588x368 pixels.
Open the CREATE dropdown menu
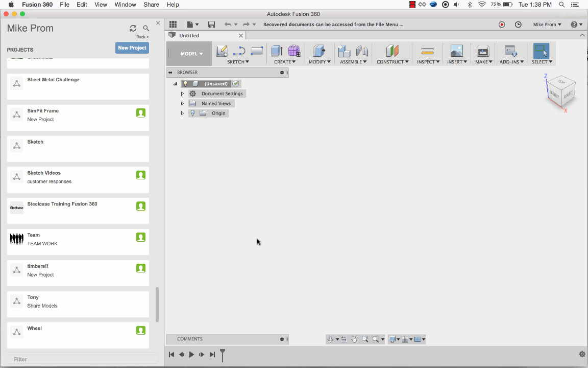tap(285, 62)
